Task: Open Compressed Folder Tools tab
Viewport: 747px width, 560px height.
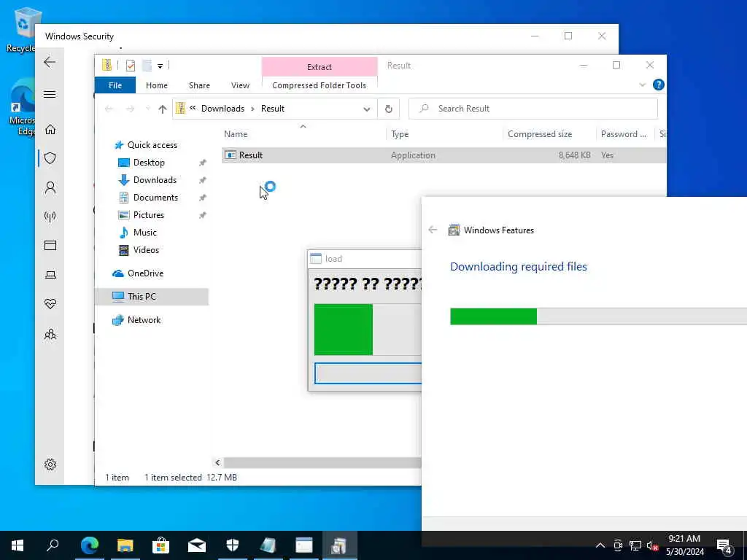Action: click(320, 85)
